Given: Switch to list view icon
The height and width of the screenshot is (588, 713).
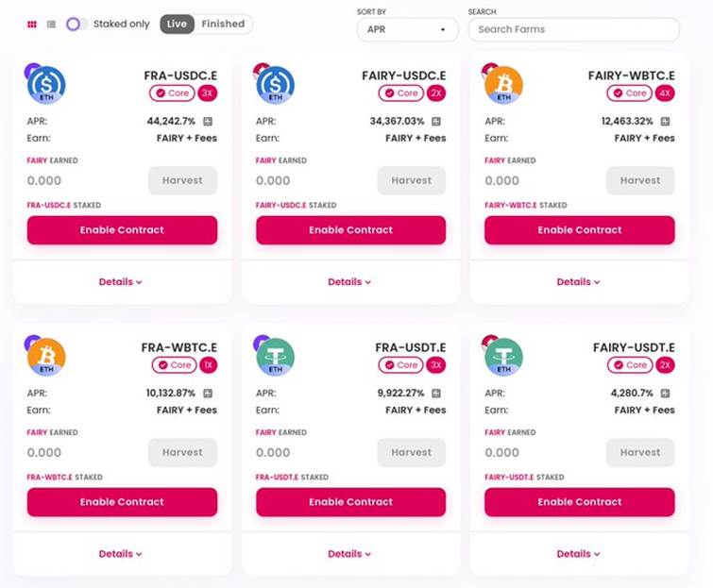Looking at the screenshot, I should pyautogui.click(x=51, y=25).
